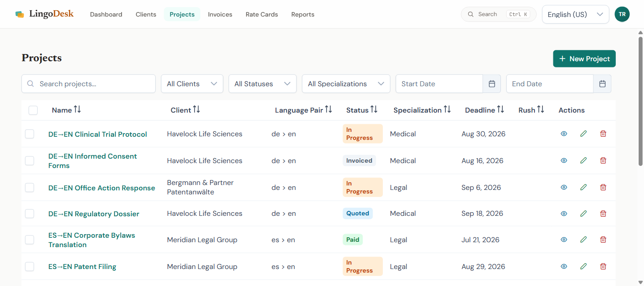644x286 pixels.
Task: Open the DE→EN Office Action Response link
Action: [102, 188]
